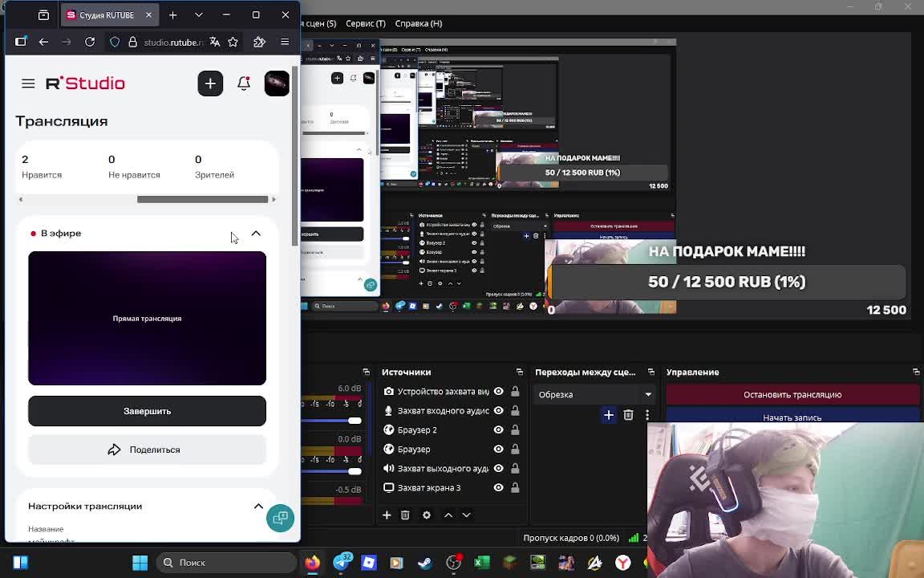Screen dimensions: 924x578
Task: Open the Сервис (T) menu in OBS
Action: [x=366, y=23]
